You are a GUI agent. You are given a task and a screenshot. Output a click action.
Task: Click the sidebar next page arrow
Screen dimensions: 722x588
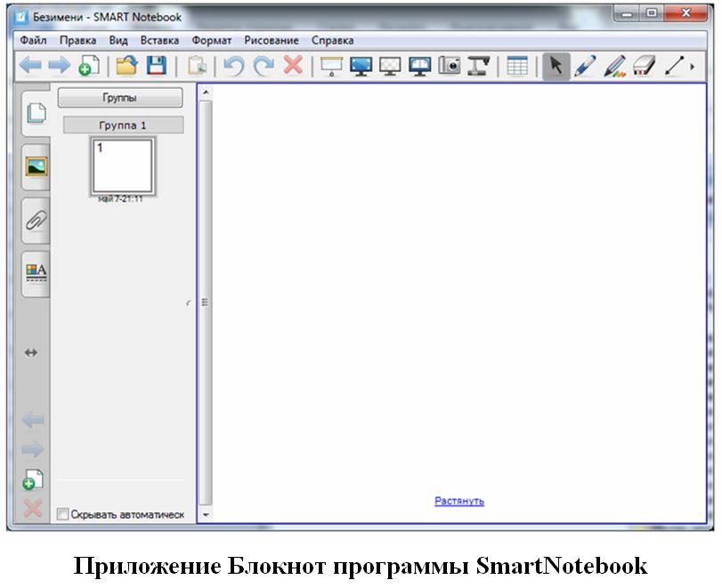pyautogui.click(x=33, y=449)
